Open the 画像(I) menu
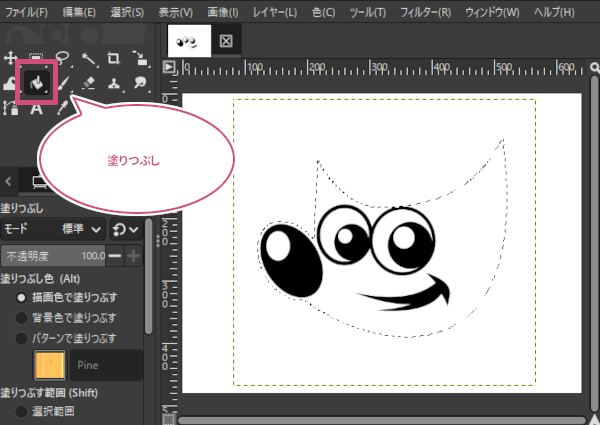This screenshot has height=425, width=600. point(223,13)
